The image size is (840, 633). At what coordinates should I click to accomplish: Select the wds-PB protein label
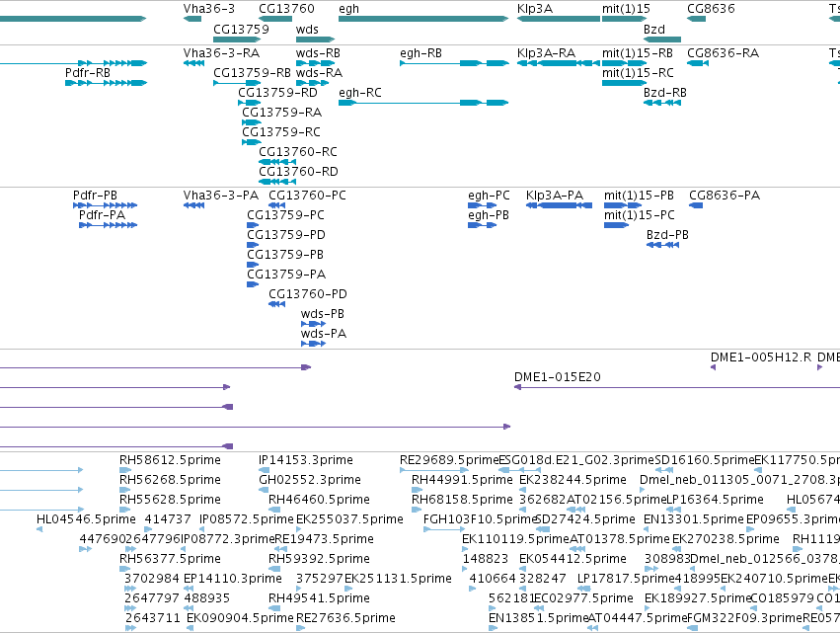tap(323, 315)
